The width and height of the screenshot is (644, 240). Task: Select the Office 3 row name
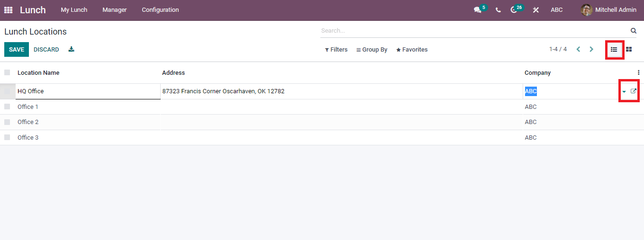coord(28,138)
